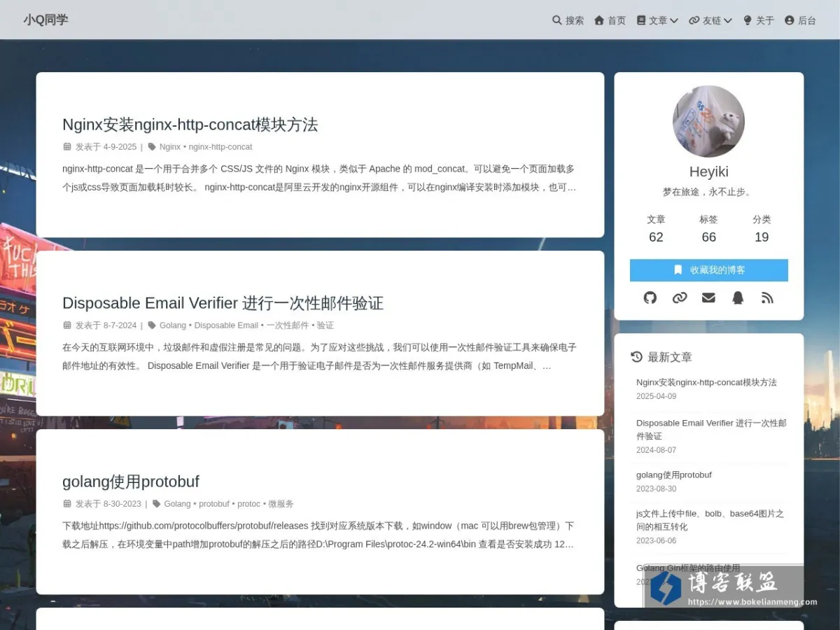Image resolution: width=840 pixels, height=630 pixels.
Task: Expand the 友链 dropdown menu
Action: [x=710, y=20]
